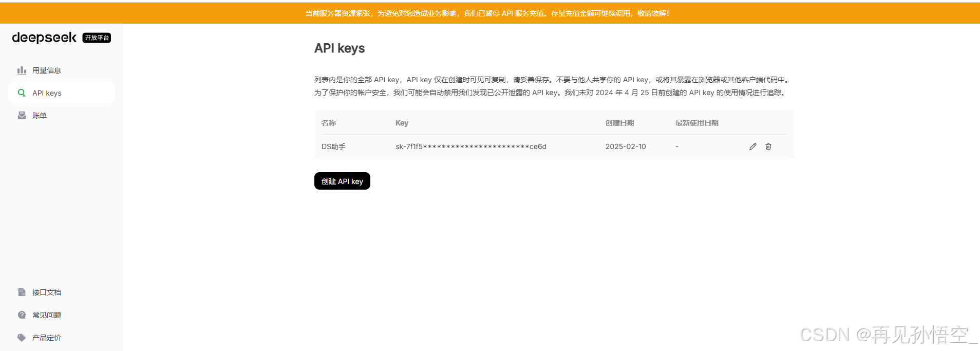980x351 pixels.
Task: Click the 2025-02-10 creation date cell
Action: click(626, 146)
